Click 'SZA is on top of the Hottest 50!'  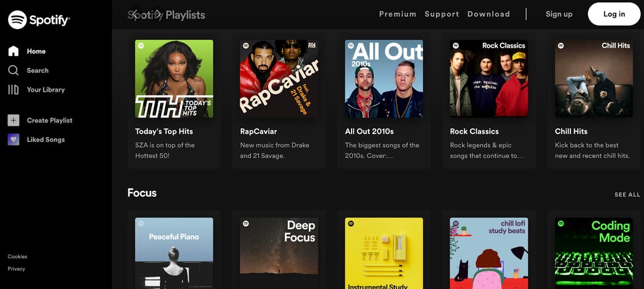click(165, 150)
